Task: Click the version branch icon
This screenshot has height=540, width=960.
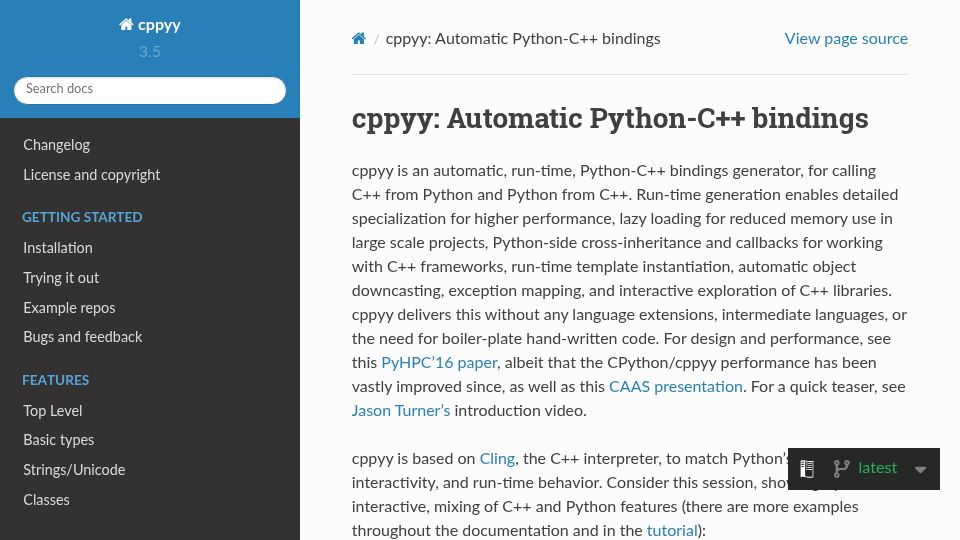Action: tap(841, 469)
